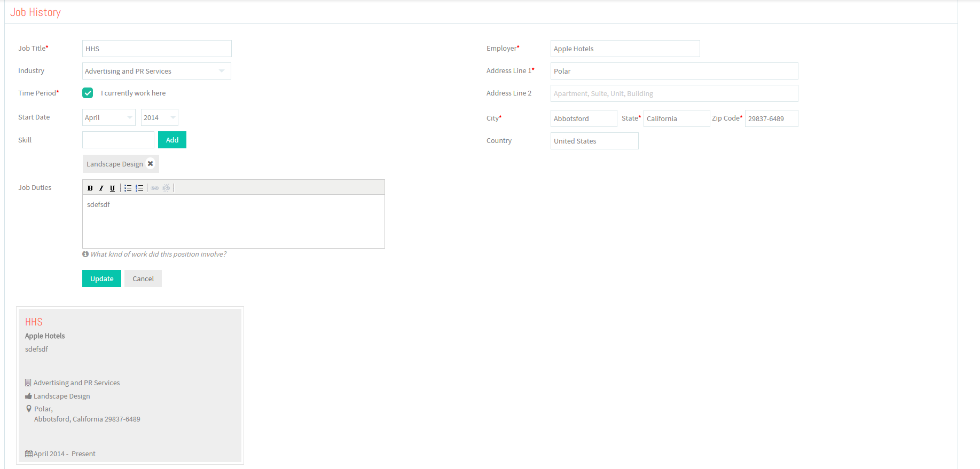The height and width of the screenshot is (469, 980).
Task: Focus the Country field showing United States
Action: pyautogui.click(x=594, y=141)
